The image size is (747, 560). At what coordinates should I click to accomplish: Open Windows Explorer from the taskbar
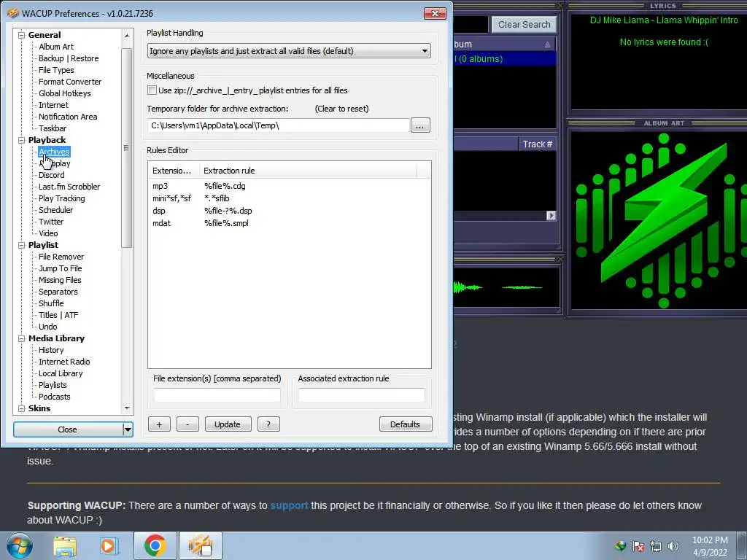tap(65, 545)
